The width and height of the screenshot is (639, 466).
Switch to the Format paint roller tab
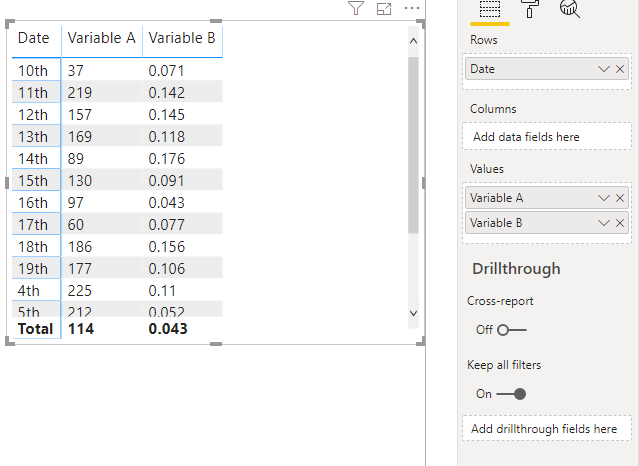pos(530,9)
